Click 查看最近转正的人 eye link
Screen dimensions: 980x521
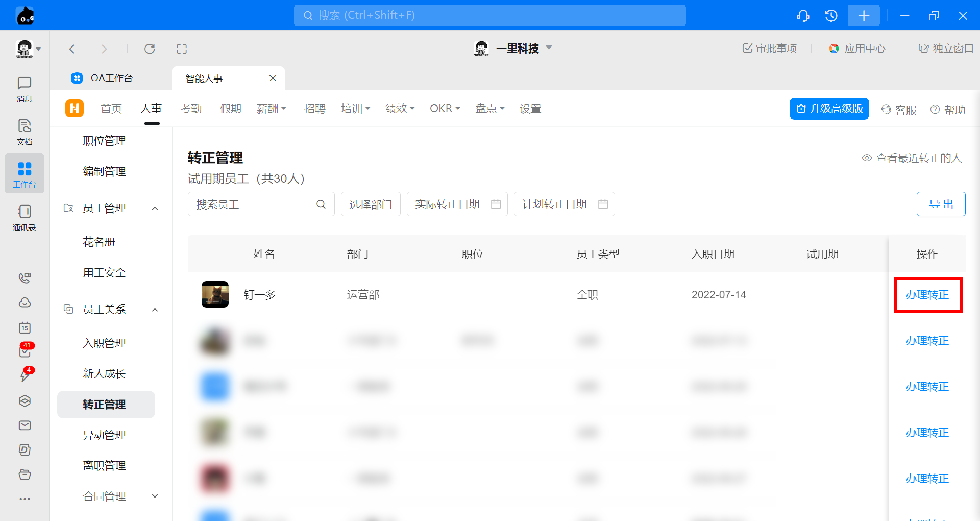912,158
